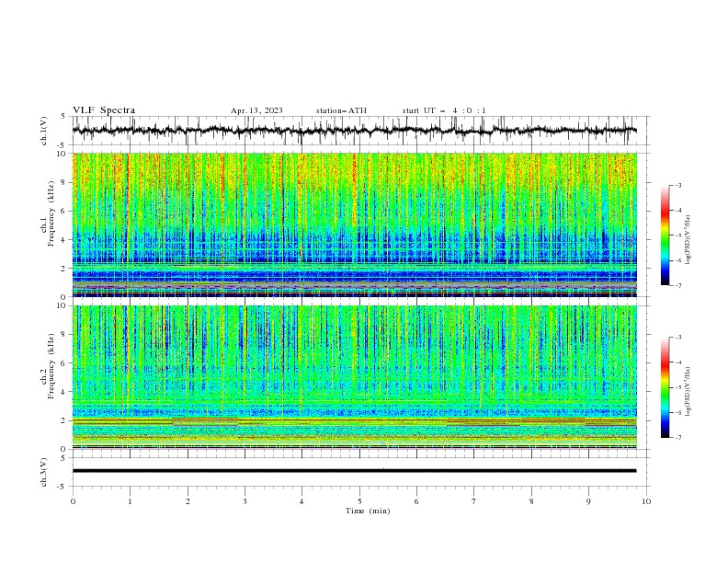Click the 'ch.1(V)' waveform axis label
The image size is (728, 563).
[44, 131]
